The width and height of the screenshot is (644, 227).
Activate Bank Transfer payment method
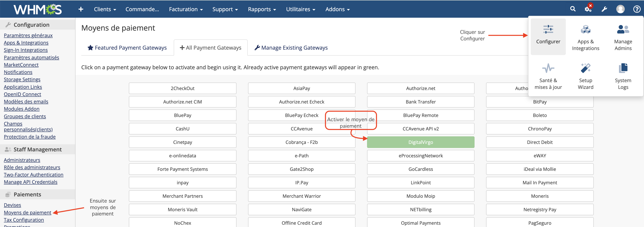[x=421, y=101]
